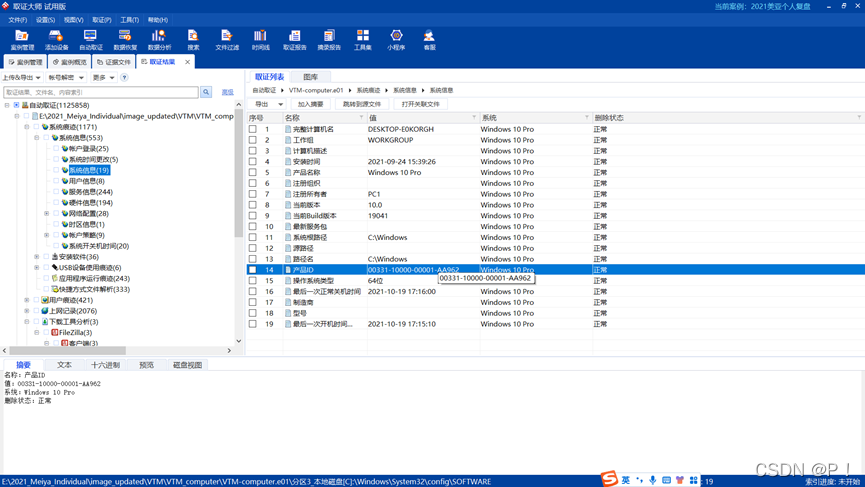Click the grid icon in IME bar
The image size is (865, 487).
pyautogui.click(x=693, y=480)
